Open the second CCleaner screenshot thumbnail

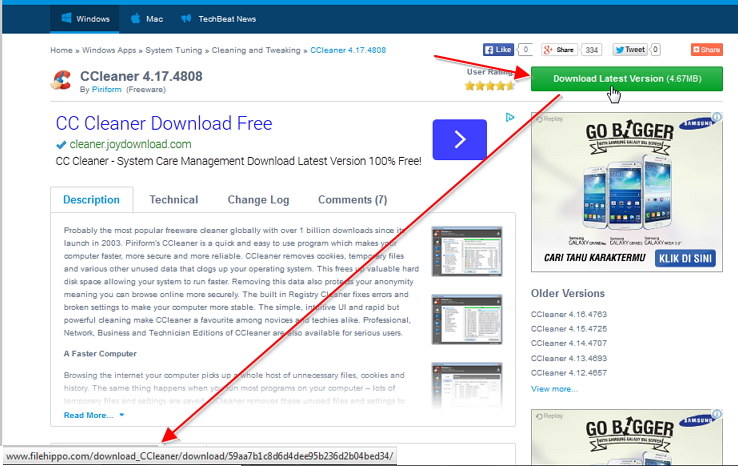pos(467,319)
